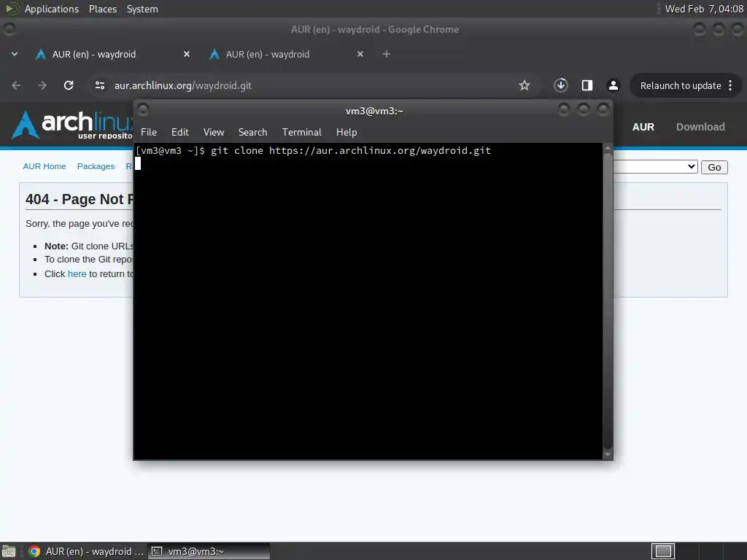
Task: Open the terminal View menu
Action: coord(214,132)
